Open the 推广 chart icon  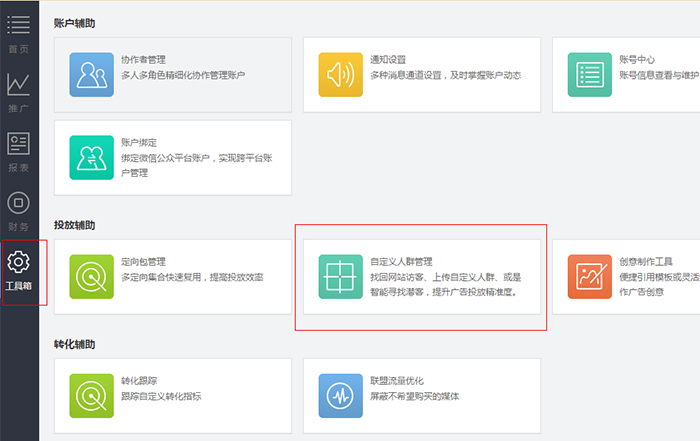click(x=18, y=84)
